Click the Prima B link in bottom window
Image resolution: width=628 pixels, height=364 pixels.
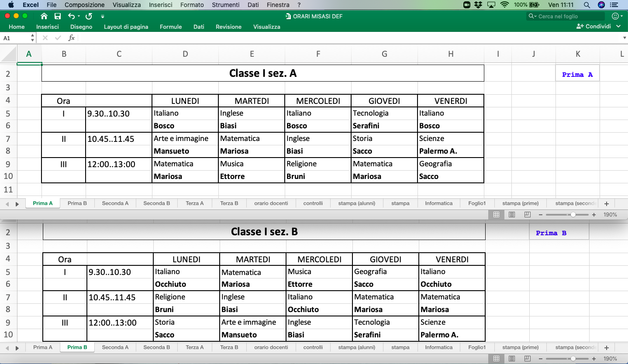(551, 233)
